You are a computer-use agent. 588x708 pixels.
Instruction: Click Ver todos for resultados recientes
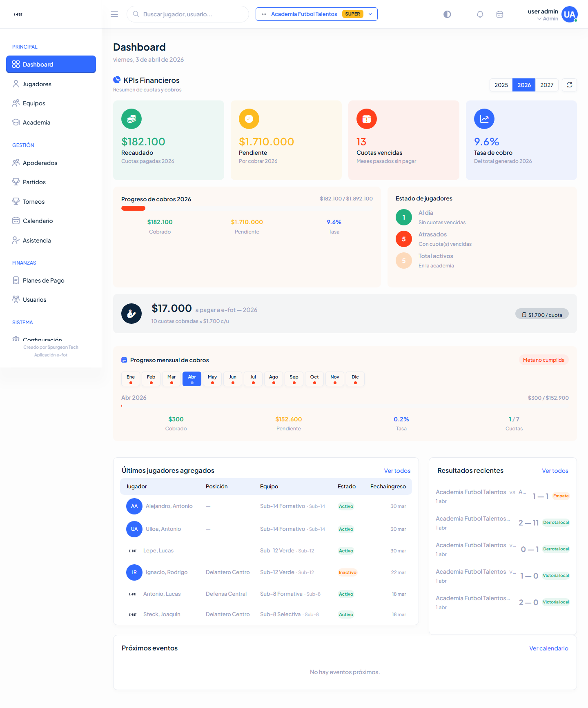tap(555, 471)
